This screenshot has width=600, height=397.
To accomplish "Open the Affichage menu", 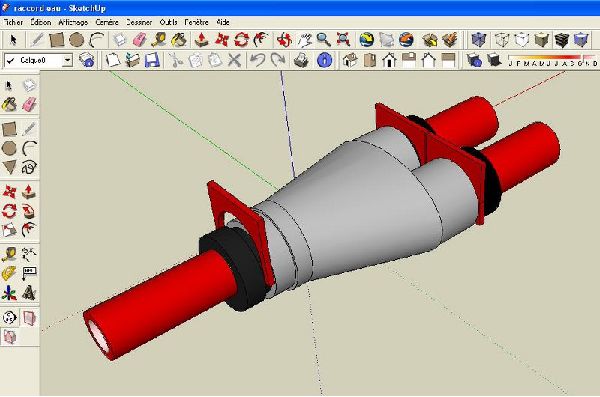I will (73, 22).
